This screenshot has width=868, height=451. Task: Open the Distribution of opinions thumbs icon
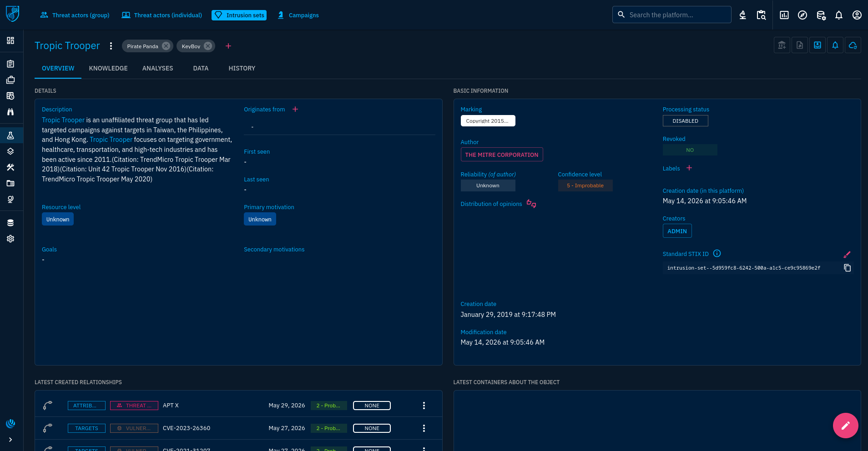(x=531, y=204)
